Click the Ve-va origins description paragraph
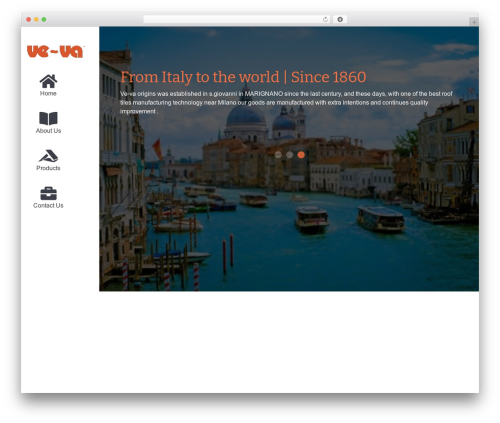The width and height of the screenshot is (500, 423). coord(286,103)
